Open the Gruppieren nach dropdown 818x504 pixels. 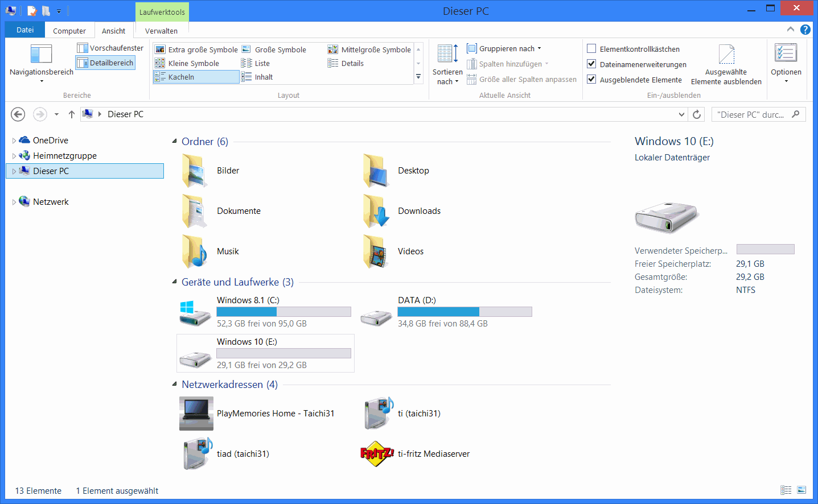point(504,49)
